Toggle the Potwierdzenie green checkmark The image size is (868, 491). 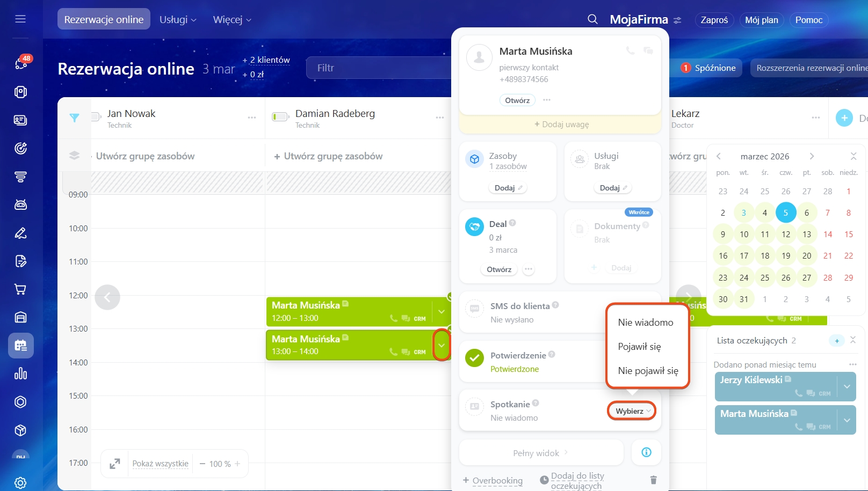click(x=474, y=358)
